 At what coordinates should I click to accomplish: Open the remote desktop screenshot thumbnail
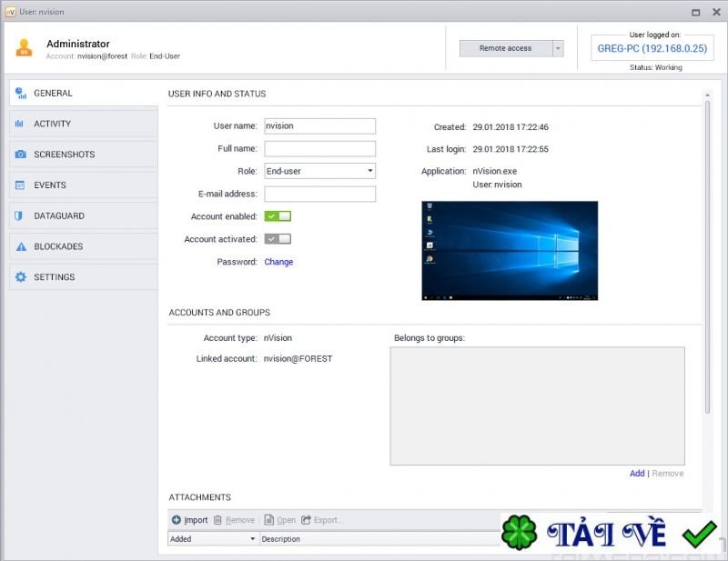510,250
